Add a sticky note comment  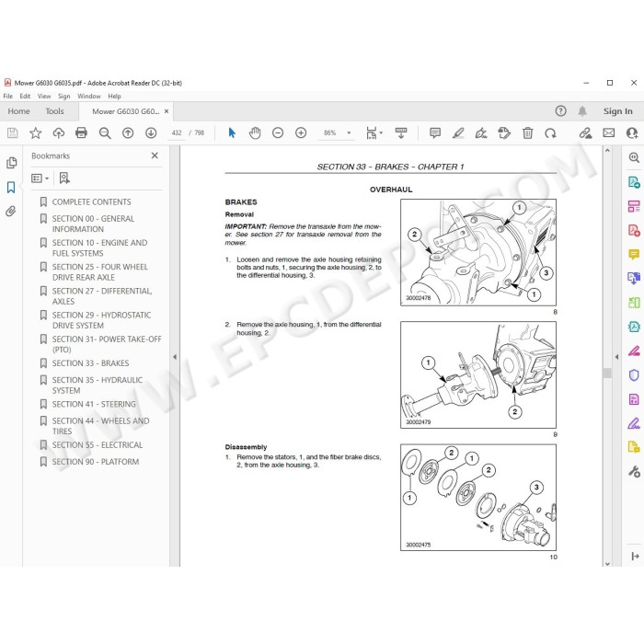coord(435,132)
